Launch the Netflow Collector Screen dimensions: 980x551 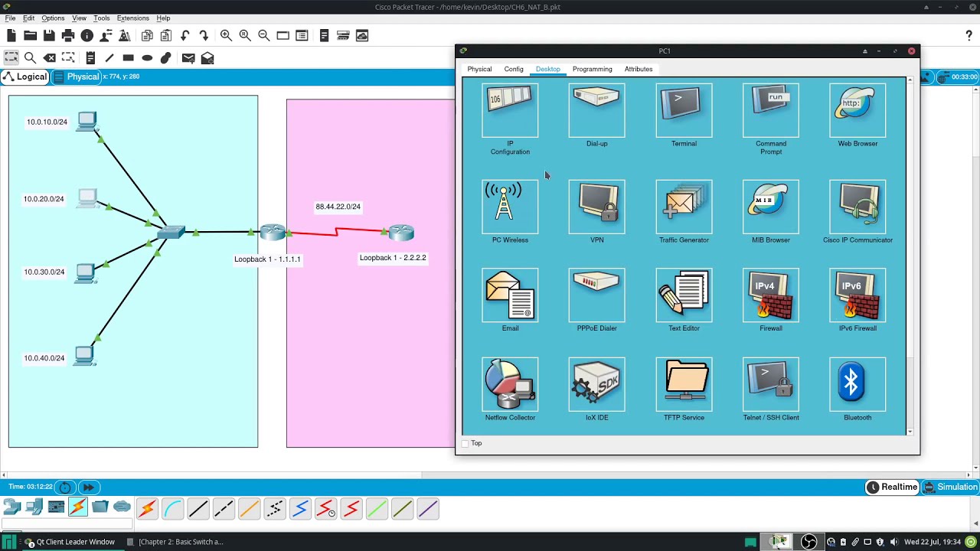pyautogui.click(x=510, y=384)
